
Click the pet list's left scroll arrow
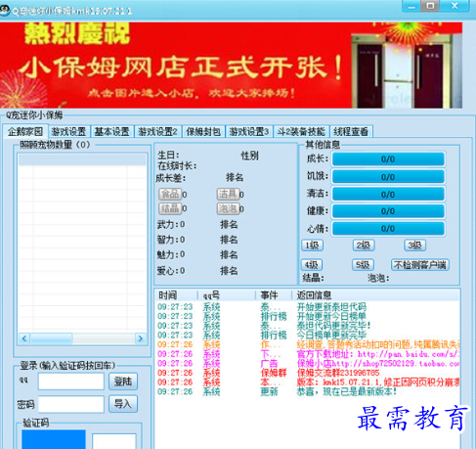coord(24,338)
